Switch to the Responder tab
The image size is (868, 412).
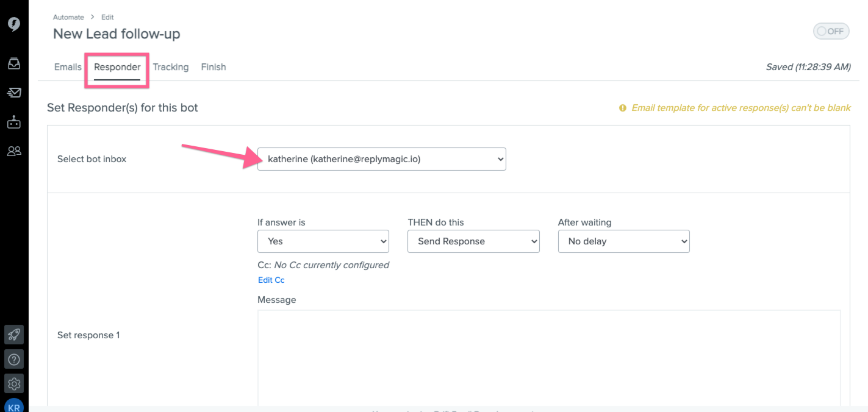point(117,67)
